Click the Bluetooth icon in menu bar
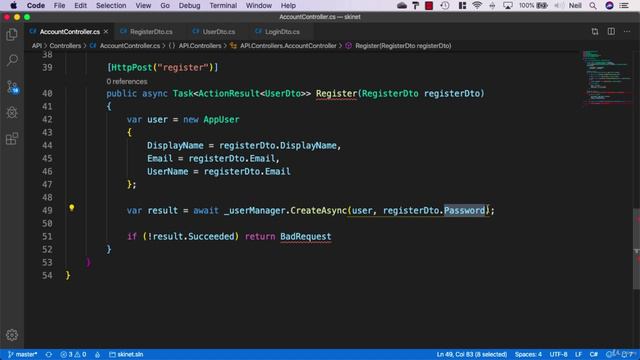The height and width of the screenshot is (360, 640). (x=492, y=6)
